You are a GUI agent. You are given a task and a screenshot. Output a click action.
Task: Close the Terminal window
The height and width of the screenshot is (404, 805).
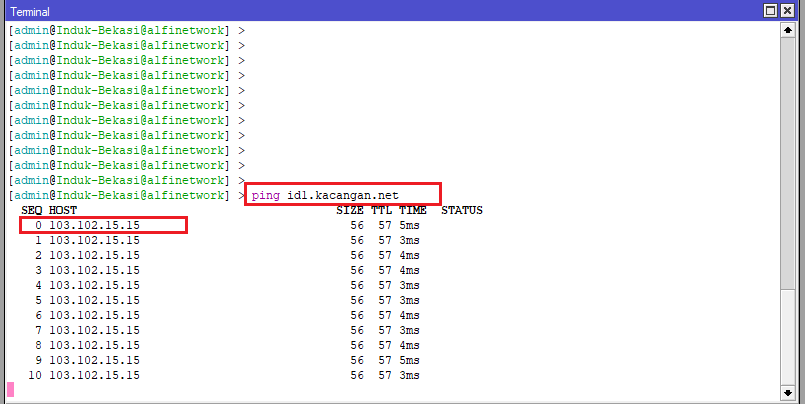pyautogui.click(x=789, y=10)
